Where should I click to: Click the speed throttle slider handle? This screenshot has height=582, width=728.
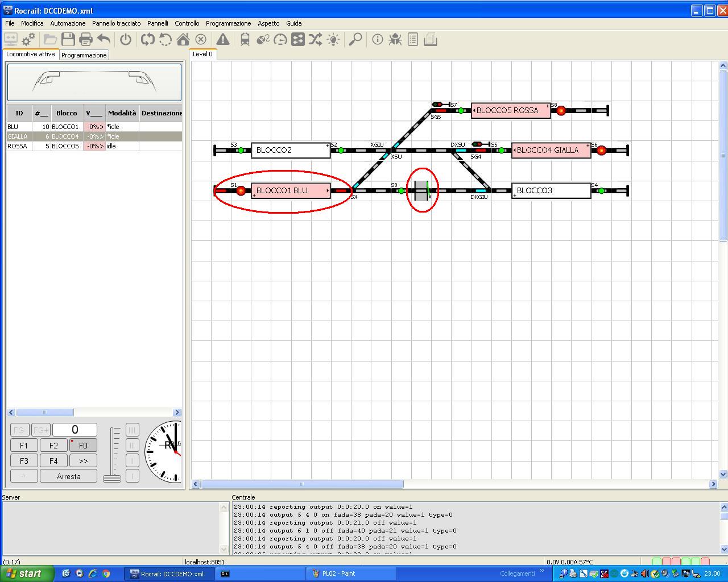coord(111,479)
